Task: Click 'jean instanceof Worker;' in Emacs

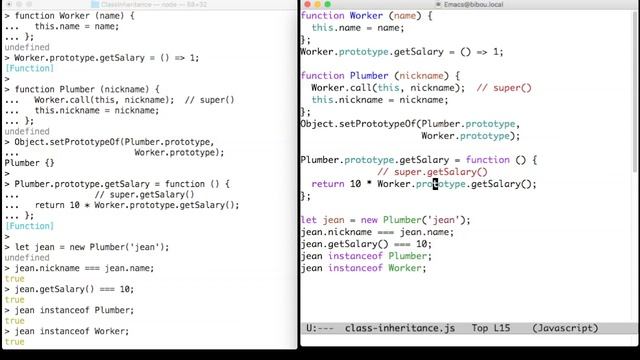Action: pos(363,268)
